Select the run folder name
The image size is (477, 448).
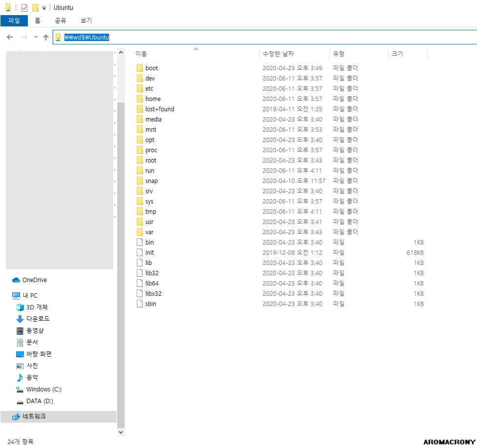pos(150,171)
